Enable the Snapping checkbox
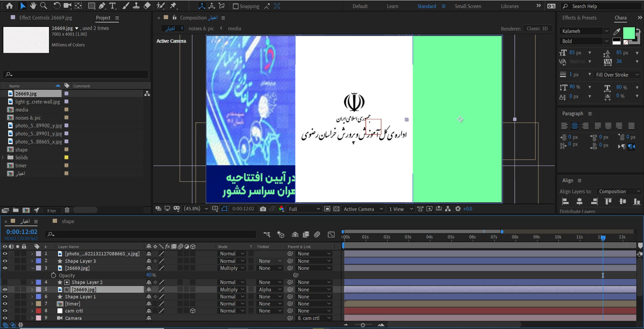The width and height of the screenshot is (644, 329). coord(236,6)
